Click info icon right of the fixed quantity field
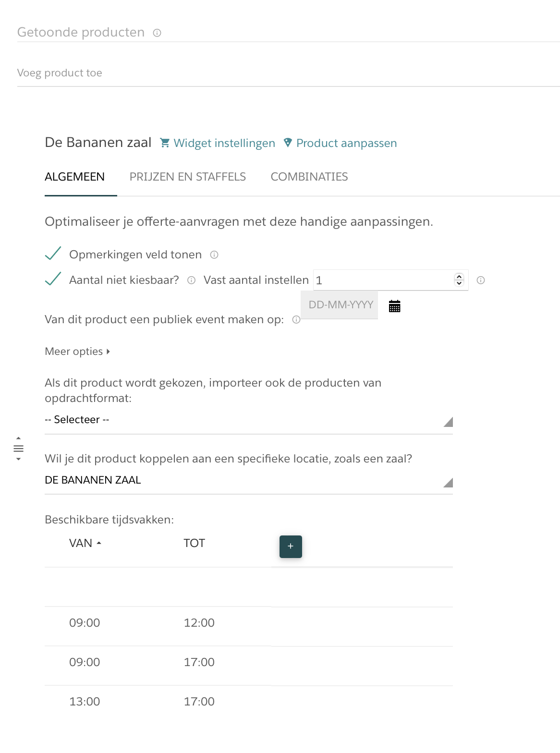Image resolution: width=560 pixels, height=753 pixels. (481, 280)
